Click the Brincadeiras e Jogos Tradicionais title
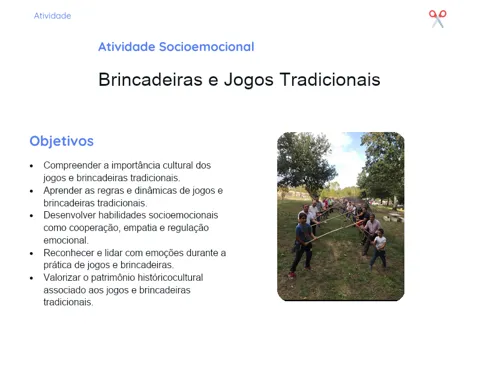The width and height of the screenshot is (480, 384). (239, 80)
